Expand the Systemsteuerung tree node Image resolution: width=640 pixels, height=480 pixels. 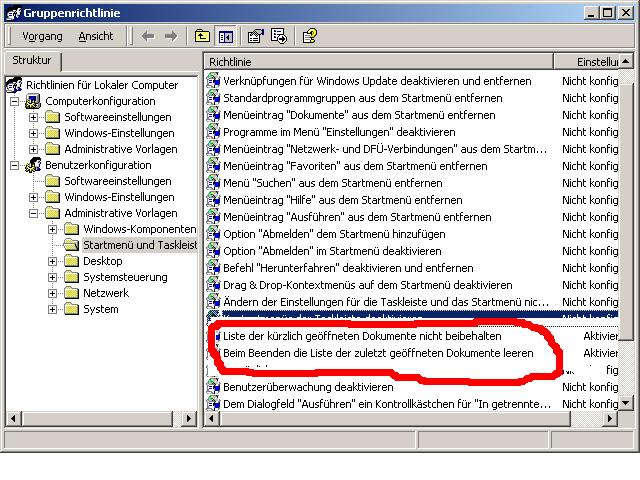(x=53, y=278)
